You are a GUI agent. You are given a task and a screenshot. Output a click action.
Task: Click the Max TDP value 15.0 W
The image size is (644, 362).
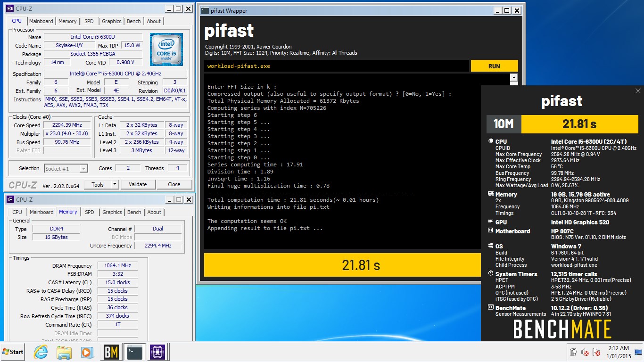click(x=132, y=46)
